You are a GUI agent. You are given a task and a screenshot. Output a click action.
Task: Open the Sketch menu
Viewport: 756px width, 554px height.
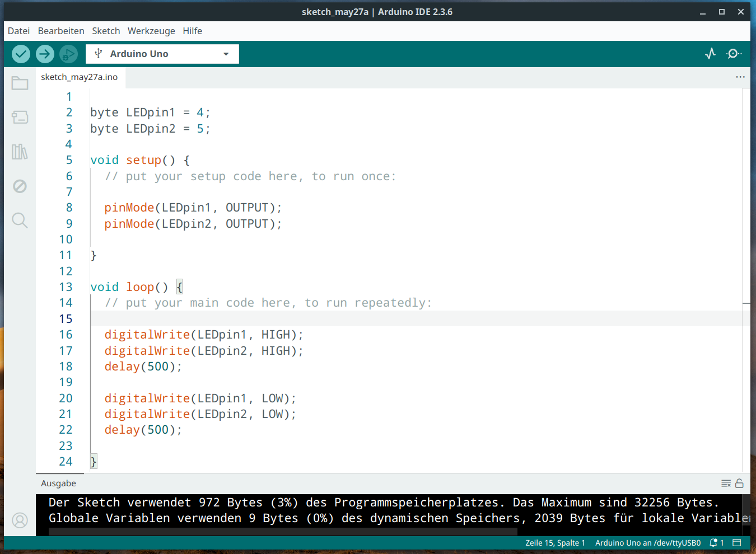point(106,31)
